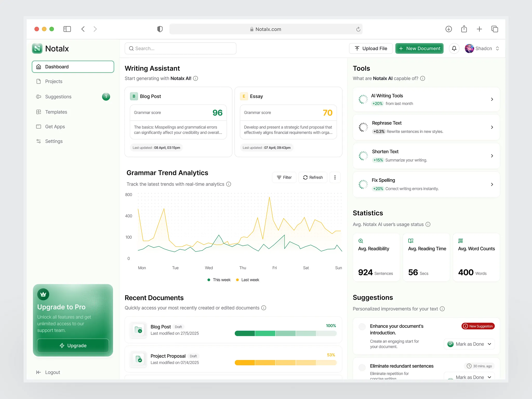Screen dimensions: 532x399
Task: Click the Project Proposal 53% progress bar
Action: pyautogui.click(x=285, y=363)
